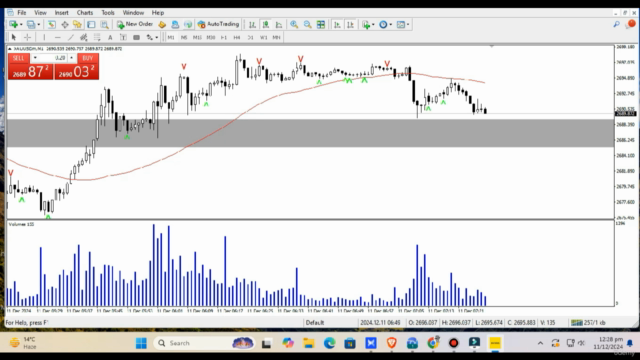The width and height of the screenshot is (640, 360).
Task: Click the Tile Windows icon
Action: click(321, 24)
